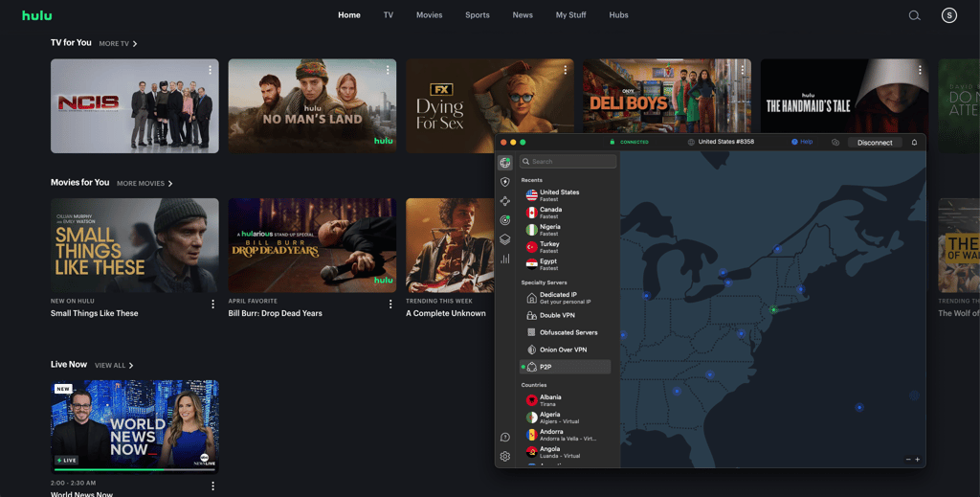Open the No Man's Land thumbnail
The width and height of the screenshot is (980, 497).
click(312, 105)
